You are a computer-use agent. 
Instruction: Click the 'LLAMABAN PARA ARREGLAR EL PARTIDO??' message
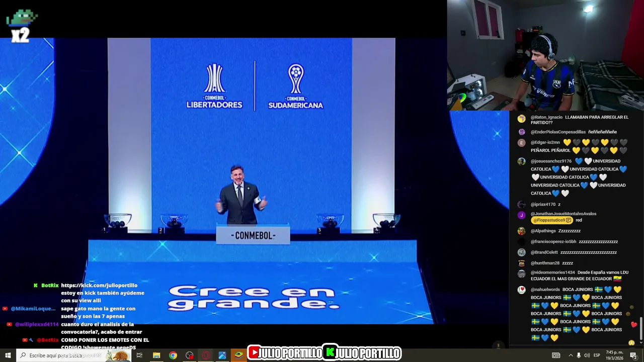click(x=580, y=120)
